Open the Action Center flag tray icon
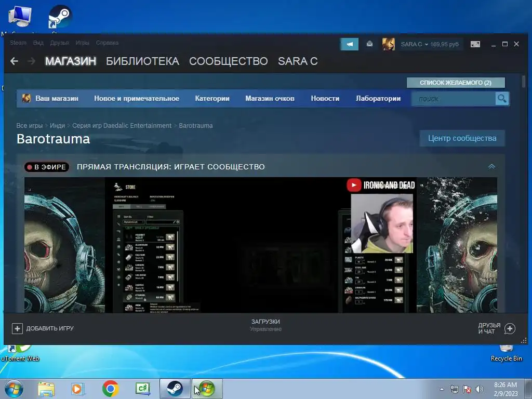 467,389
